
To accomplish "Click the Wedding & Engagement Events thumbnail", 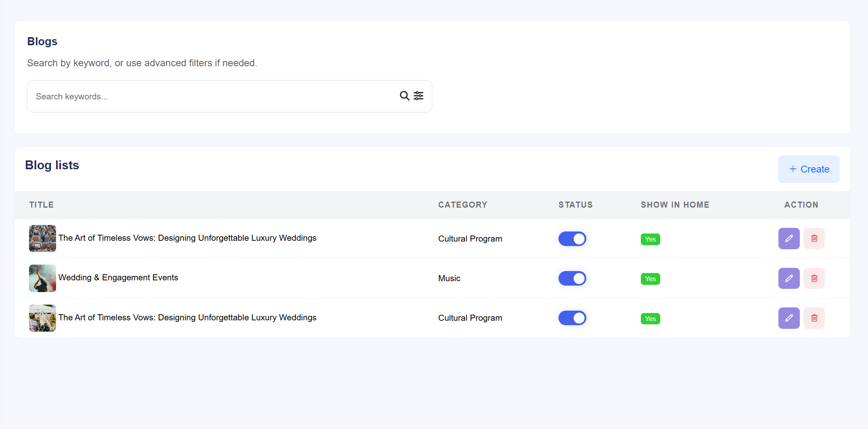I will pos(42,278).
